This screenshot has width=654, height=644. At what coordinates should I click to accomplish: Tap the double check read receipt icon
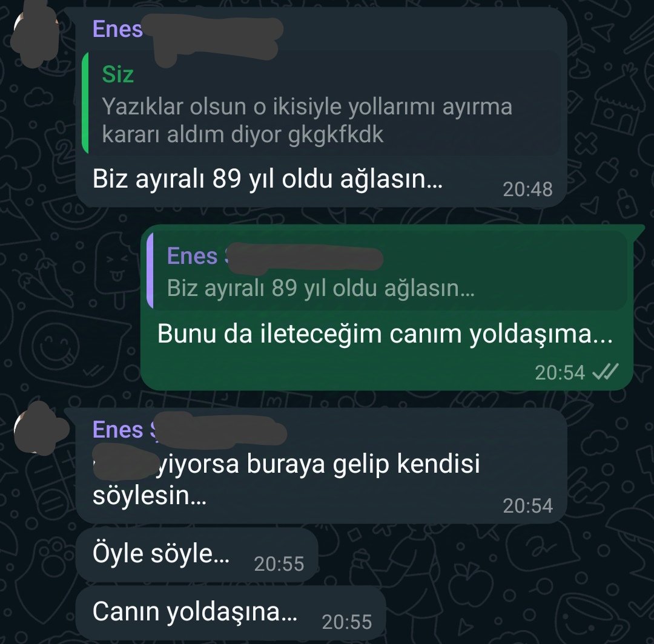coord(605,372)
